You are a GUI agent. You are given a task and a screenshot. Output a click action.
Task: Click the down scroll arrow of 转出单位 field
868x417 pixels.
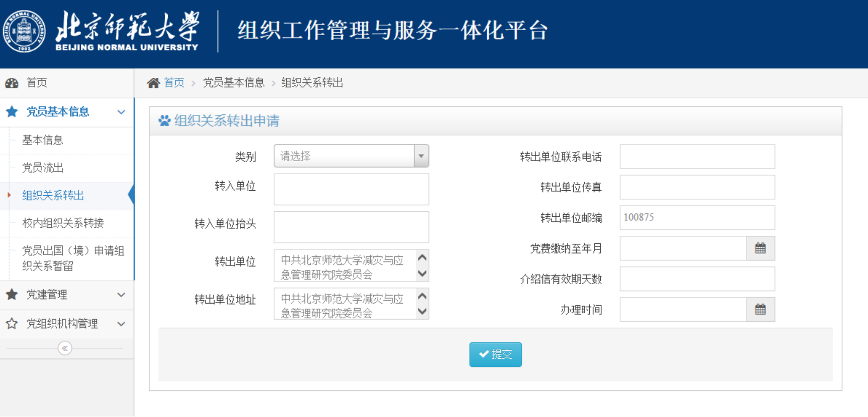pyautogui.click(x=421, y=272)
